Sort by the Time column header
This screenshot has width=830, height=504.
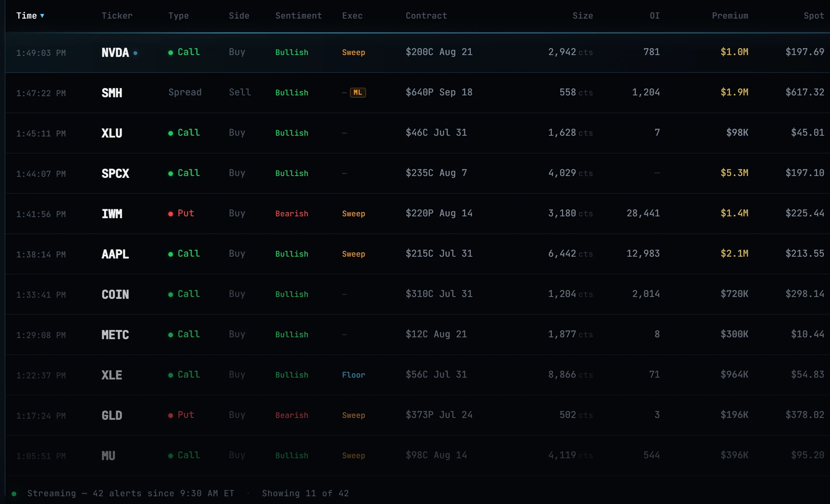tap(30, 16)
